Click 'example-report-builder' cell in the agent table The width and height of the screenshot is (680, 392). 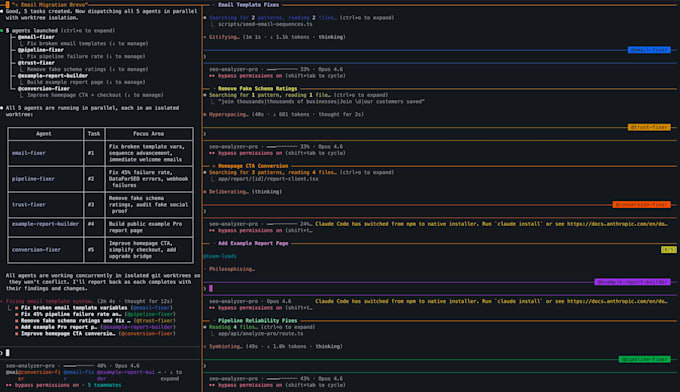(x=45, y=224)
